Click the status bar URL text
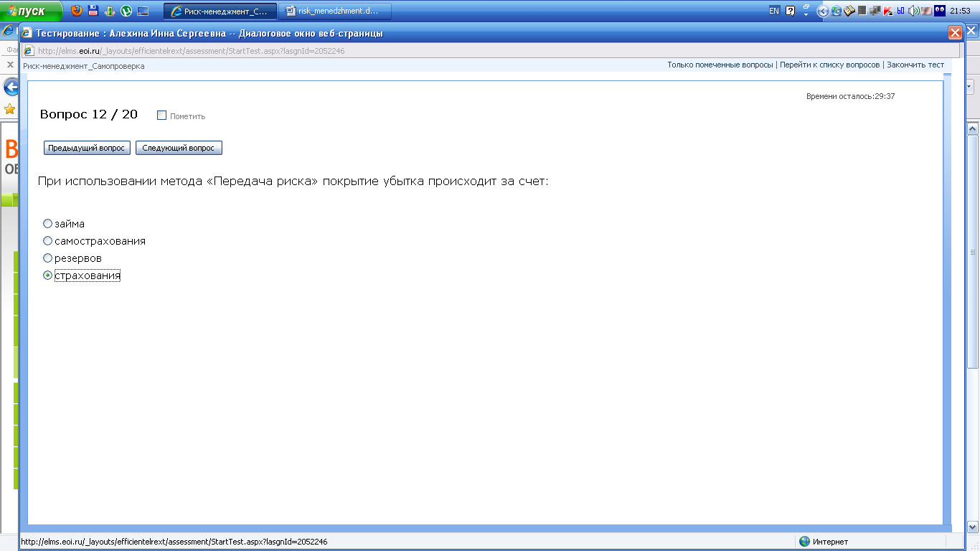 point(174,542)
